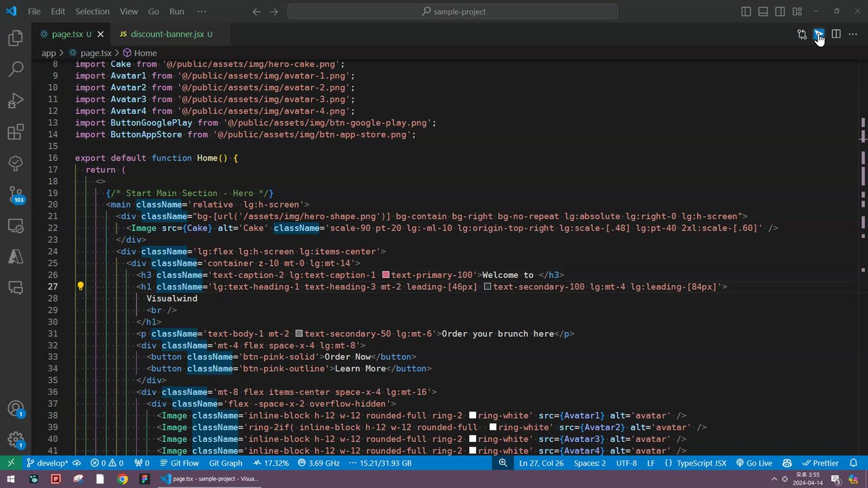Expand the hidden menu items ellipsis
Viewport: 868px width, 488px height.
pyautogui.click(x=201, y=12)
